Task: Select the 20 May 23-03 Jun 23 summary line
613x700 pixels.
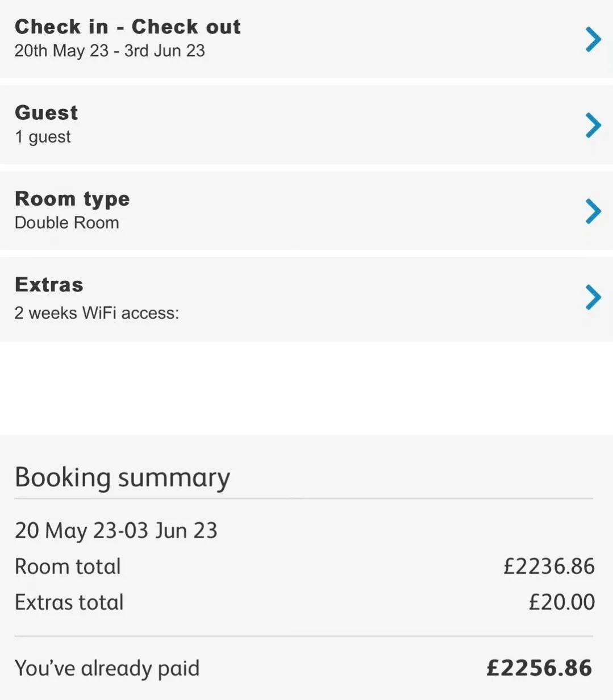Action: coord(116,531)
